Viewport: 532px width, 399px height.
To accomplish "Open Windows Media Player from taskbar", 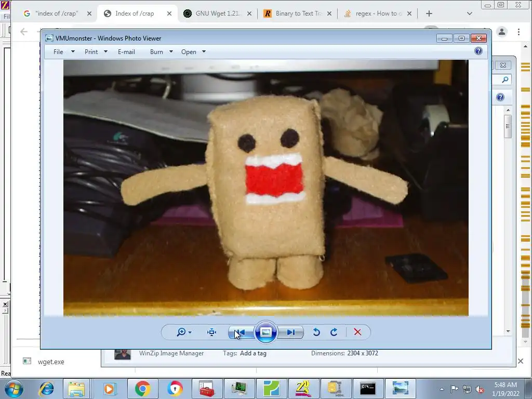I will [x=109, y=389].
